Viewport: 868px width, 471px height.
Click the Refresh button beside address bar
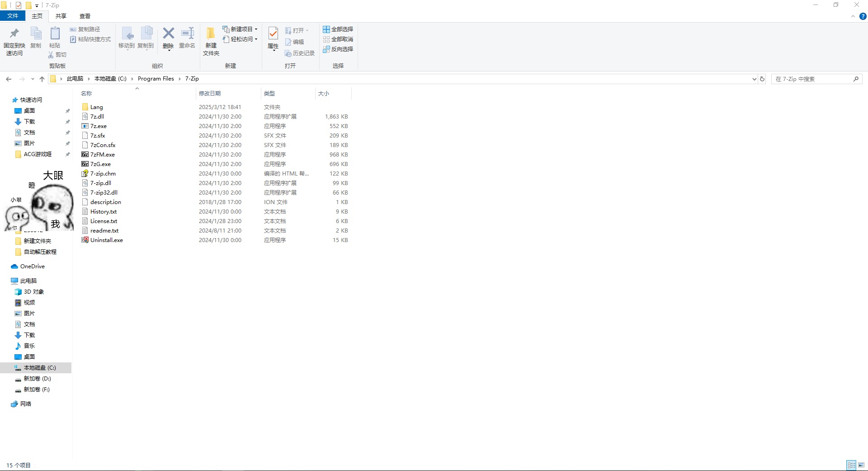coord(762,79)
